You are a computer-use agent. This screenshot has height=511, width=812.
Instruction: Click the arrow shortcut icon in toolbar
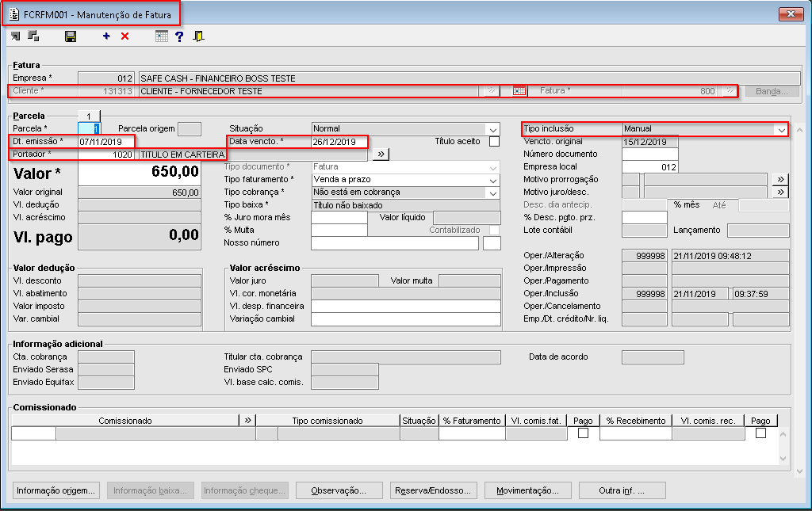tap(16, 36)
